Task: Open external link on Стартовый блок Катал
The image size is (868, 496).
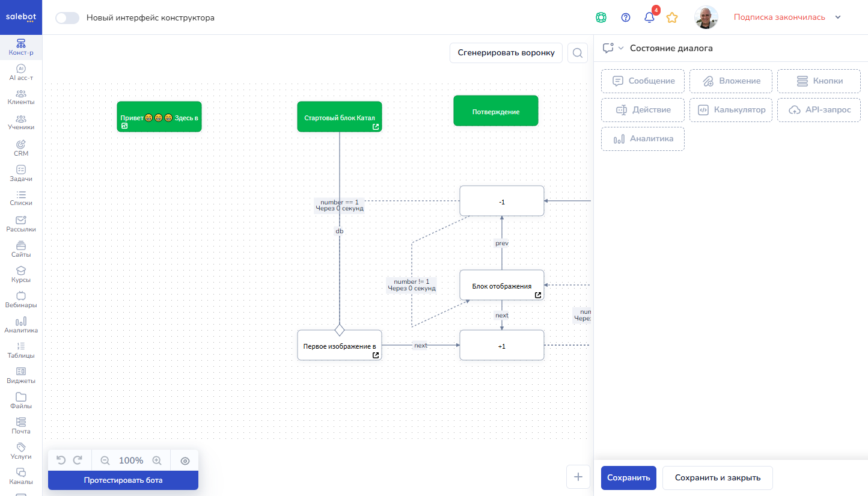Action: 376,127
